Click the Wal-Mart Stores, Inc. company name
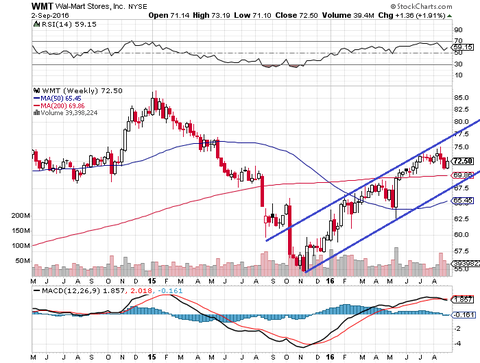This screenshot has height=363, width=480. (90, 6)
